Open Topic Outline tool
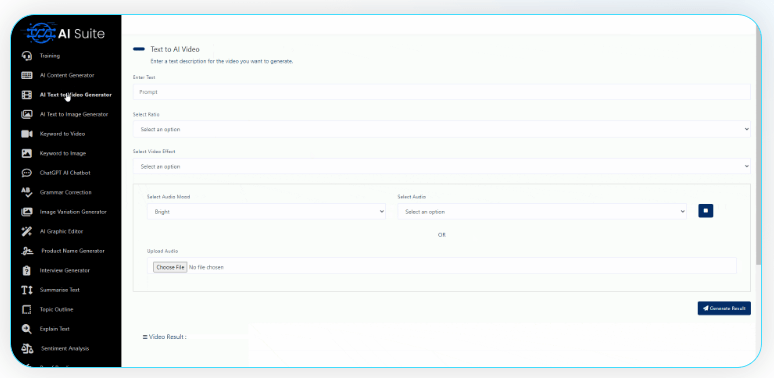774x378 pixels. (56, 309)
